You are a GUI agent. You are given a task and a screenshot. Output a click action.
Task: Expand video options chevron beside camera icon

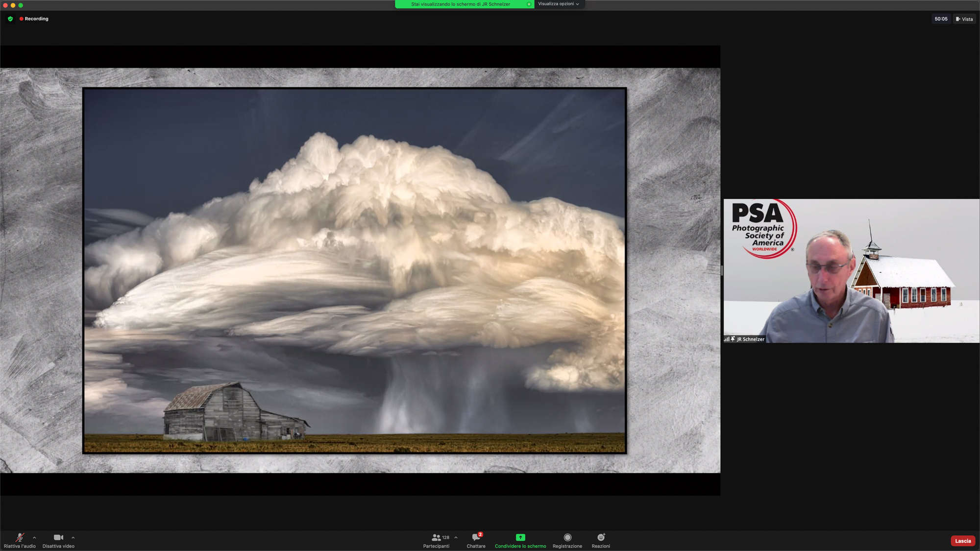pos(73,537)
